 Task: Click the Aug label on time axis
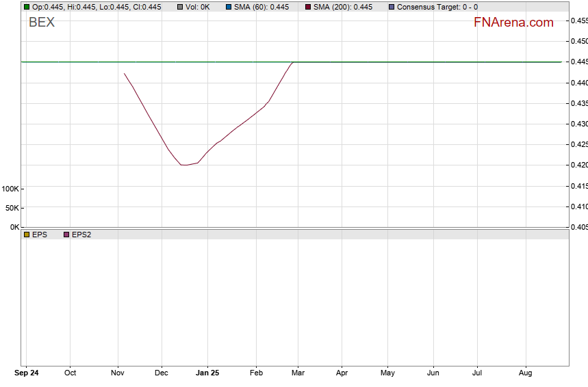526,373
